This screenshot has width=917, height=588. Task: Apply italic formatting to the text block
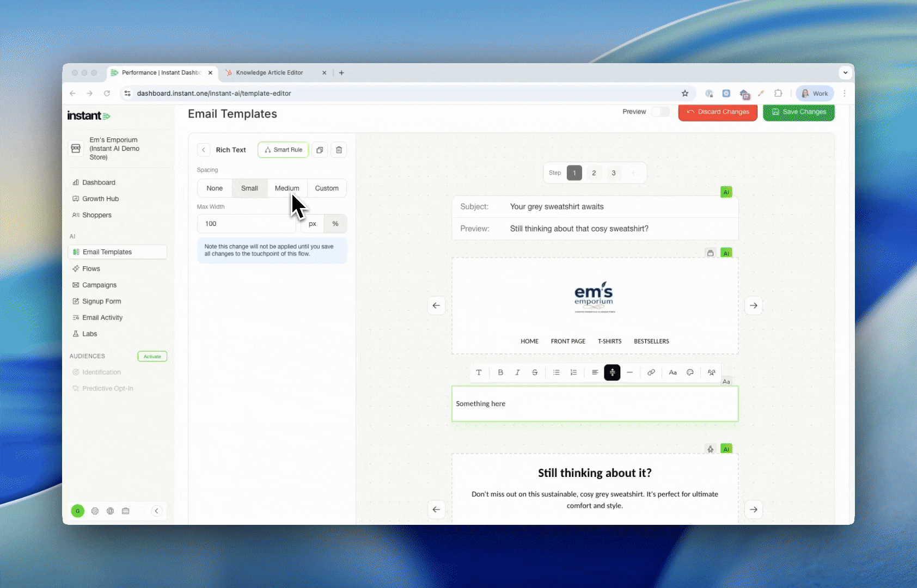tap(517, 372)
